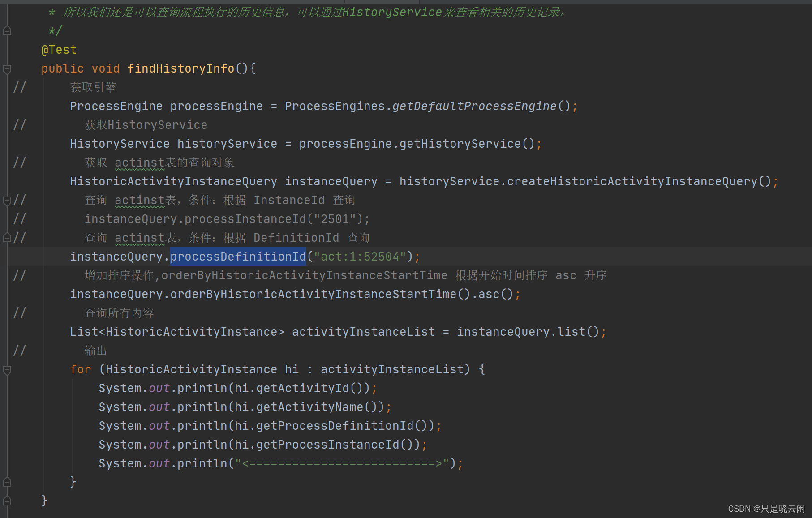Toggle fold at 'DefinitionId 查询' comment line
Viewport: 812px width, 518px height.
(x=7, y=238)
